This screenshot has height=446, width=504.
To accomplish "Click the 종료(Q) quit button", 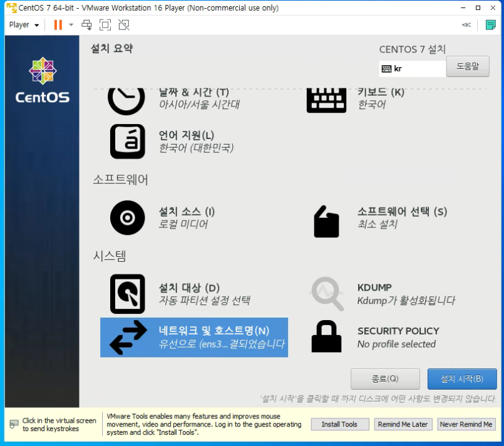I will click(385, 379).
